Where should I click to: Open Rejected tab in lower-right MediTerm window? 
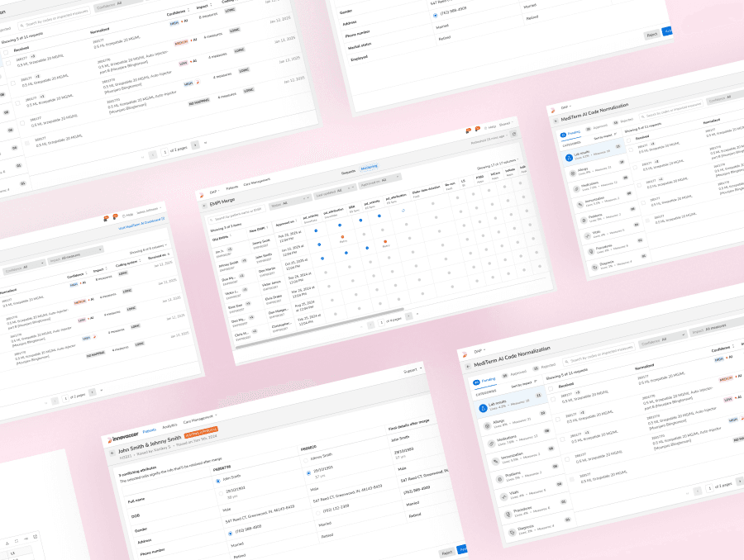click(x=544, y=367)
